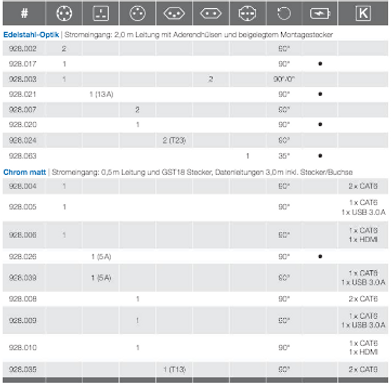
Task: Select article number 928.063
Action: (x=23, y=156)
